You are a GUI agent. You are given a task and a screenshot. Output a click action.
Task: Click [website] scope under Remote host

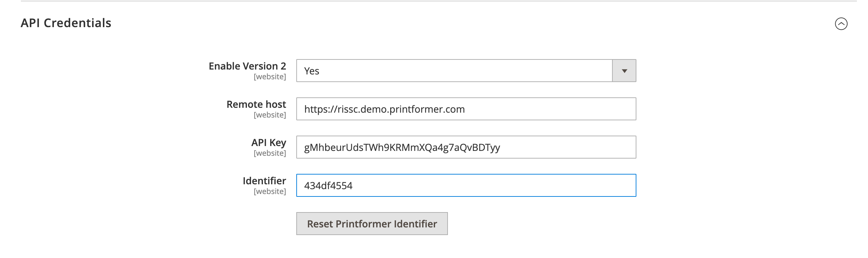pos(270,115)
